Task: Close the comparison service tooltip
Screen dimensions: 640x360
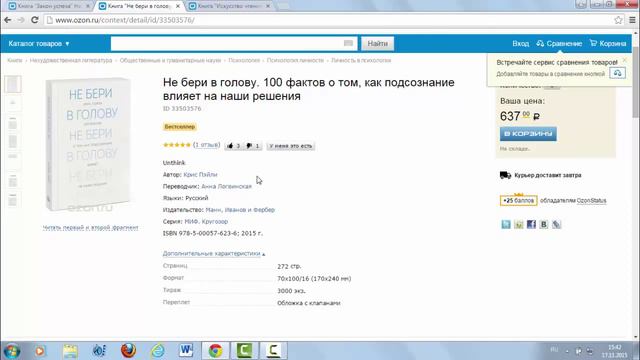Action: [624, 60]
